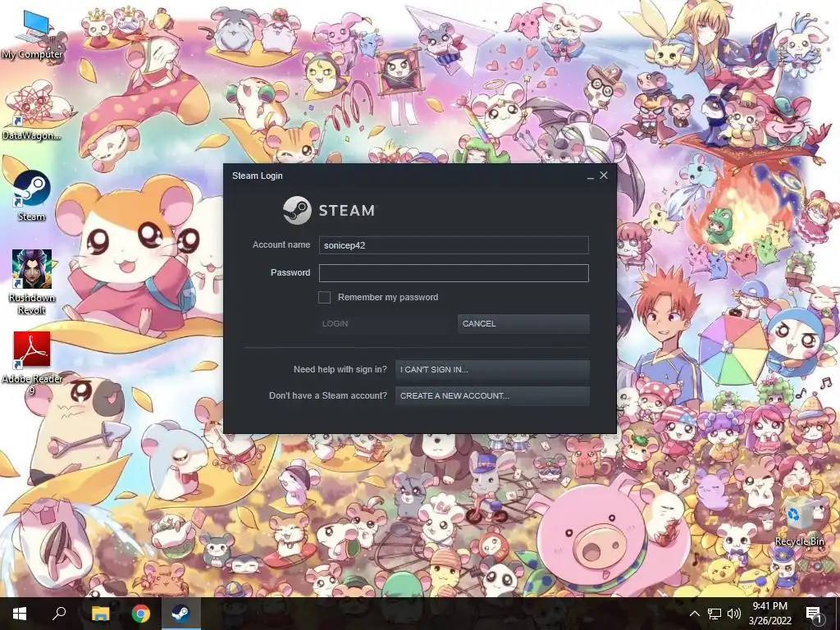Launch Google Chrome from taskbar
Image resolution: width=840 pixels, height=630 pixels.
141,614
